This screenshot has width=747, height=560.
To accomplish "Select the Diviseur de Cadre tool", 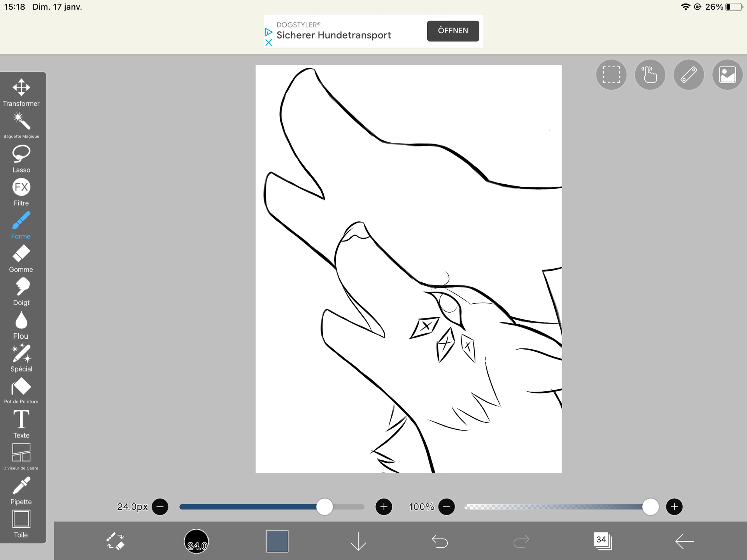I will click(x=21, y=457).
